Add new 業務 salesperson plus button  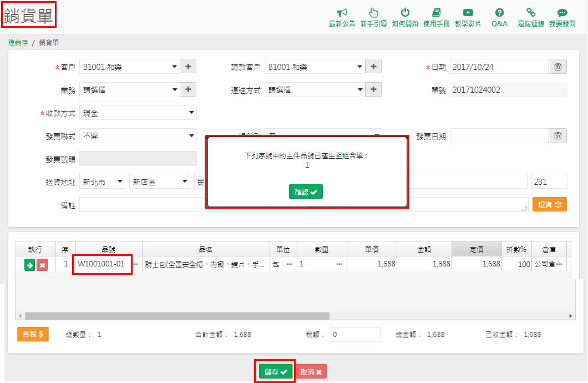pyautogui.click(x=188, y=89)
